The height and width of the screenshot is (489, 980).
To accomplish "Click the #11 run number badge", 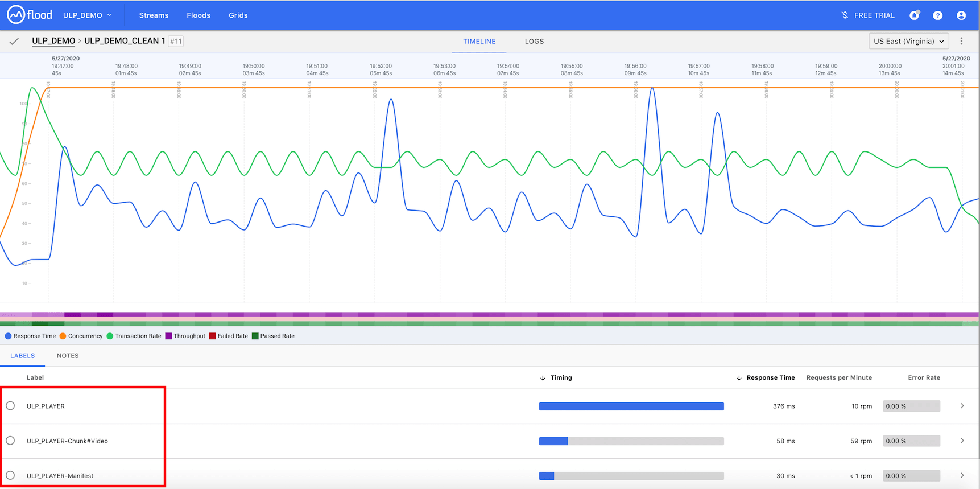I will [176, 41].
